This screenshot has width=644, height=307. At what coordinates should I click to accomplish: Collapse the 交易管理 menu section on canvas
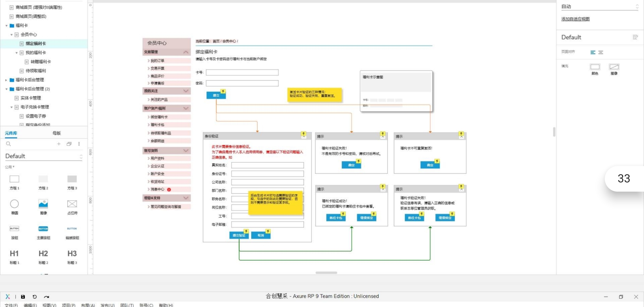(186, 52)
